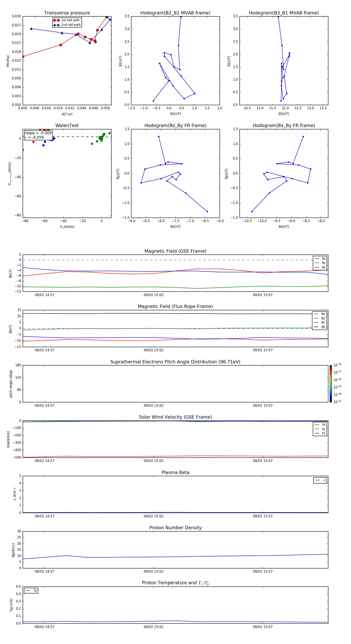Viewport: 351px width, 644px height.
Task: Click the Tp legend in temperature panel
Action: tap(31, 591)
